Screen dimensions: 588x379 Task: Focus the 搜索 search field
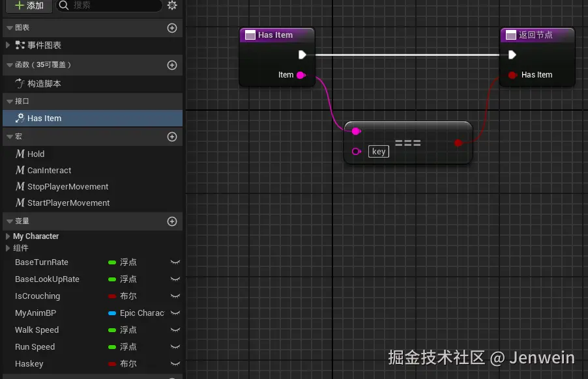109,5
